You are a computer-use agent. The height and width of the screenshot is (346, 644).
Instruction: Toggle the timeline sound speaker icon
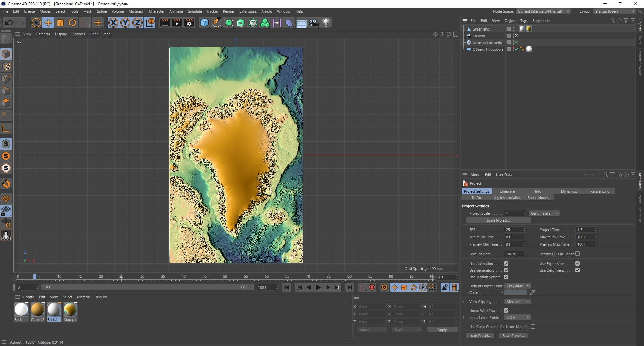pos(445,287)
